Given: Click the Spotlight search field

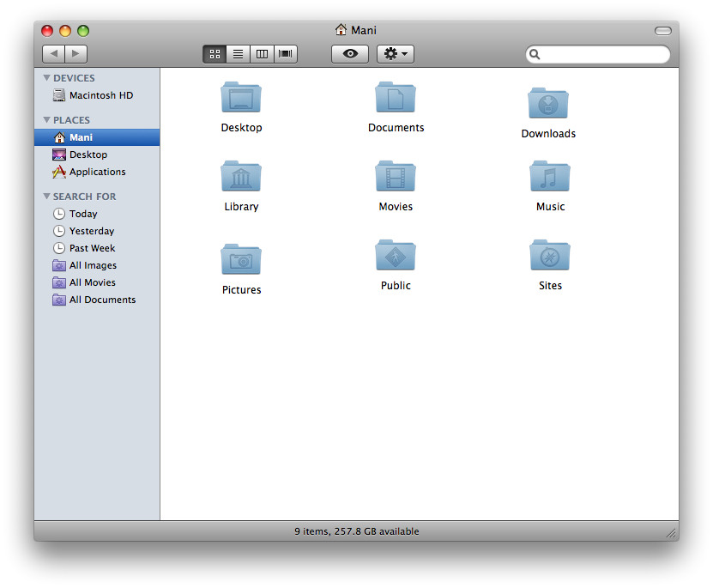Looking at the screenshot, I should tap(597, 54).
